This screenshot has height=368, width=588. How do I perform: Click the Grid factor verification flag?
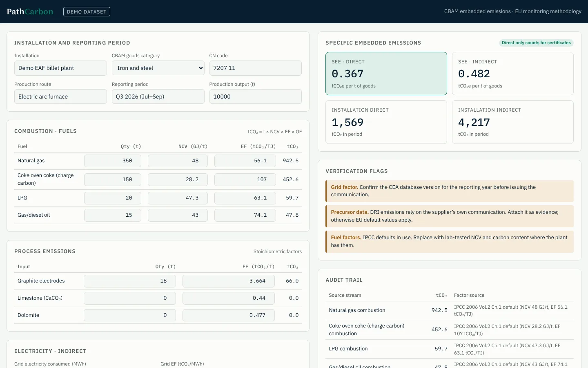(x=450, y=191)
